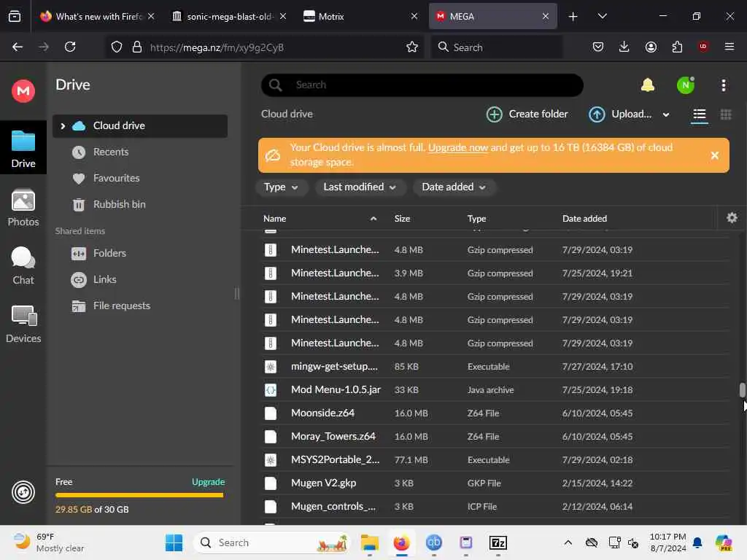Open Windows Start menu
Viewport: 747px width, 560px height.
(174, 542)
